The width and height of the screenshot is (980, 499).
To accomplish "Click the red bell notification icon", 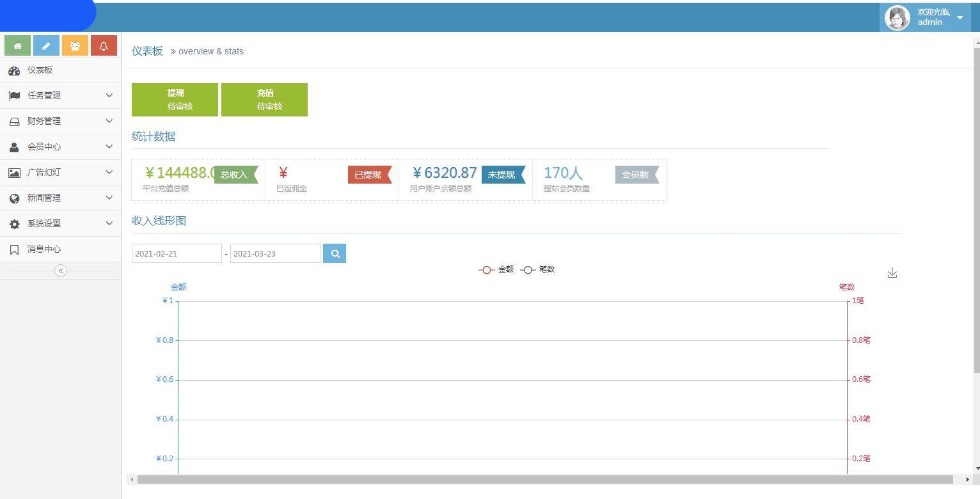I will coord(104,45).
